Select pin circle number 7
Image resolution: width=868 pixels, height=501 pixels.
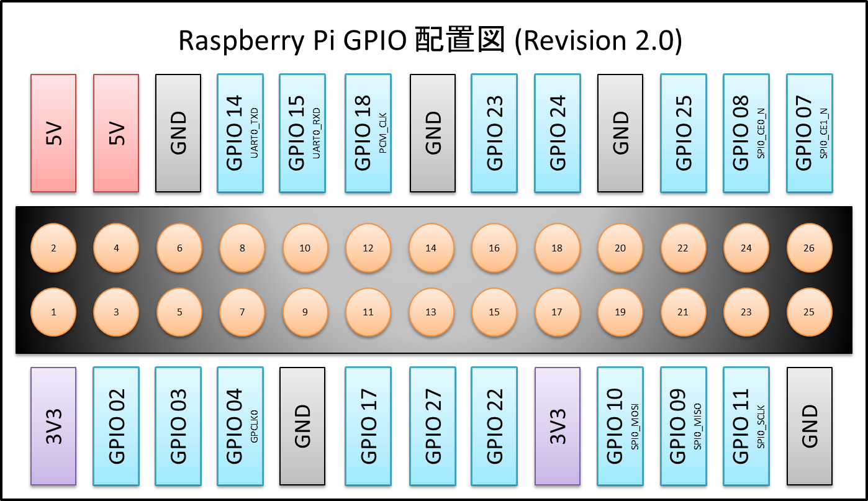pyautogui.click(x=242, y=312)
